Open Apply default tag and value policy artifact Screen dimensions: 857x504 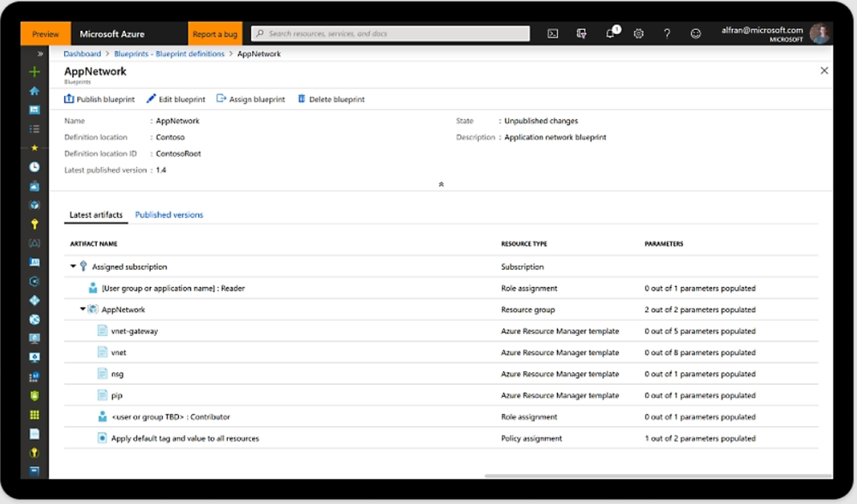[185, 438]
